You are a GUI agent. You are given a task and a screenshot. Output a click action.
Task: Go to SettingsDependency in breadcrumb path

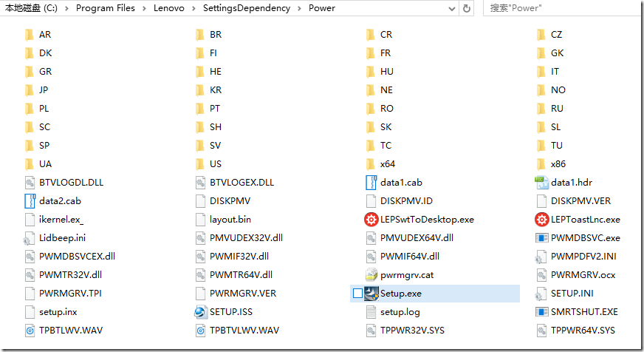pyautogui.click(x=247, y=8)
